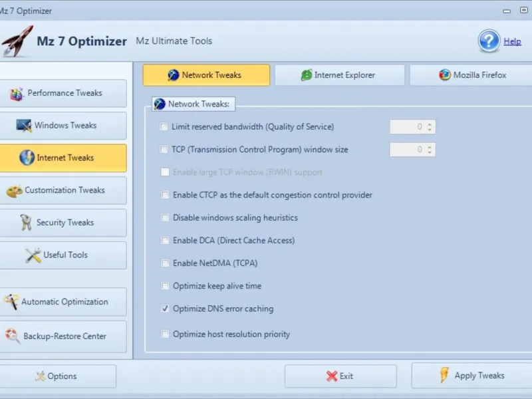Check Disable windows scaling heuristics
The height and width of the screenshot is (399, 532).
[x=165, y=217]
